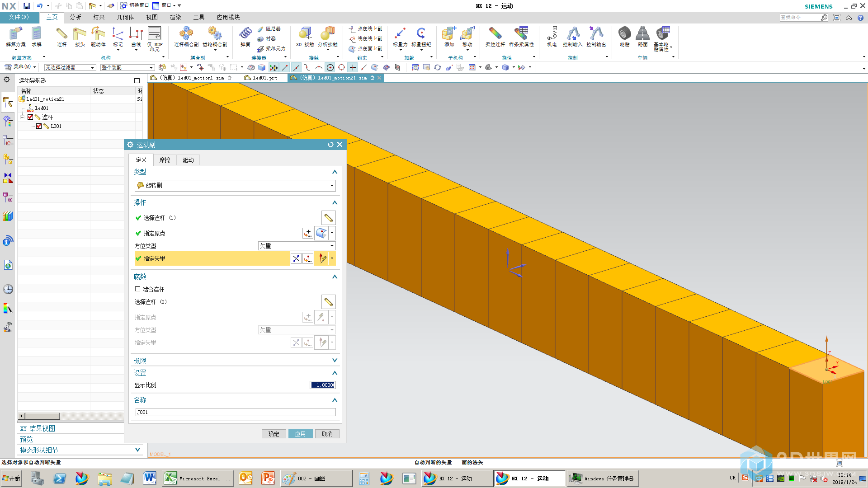
Task: Open the 结果 ribbon tab
Action: (x=99, y=17)
